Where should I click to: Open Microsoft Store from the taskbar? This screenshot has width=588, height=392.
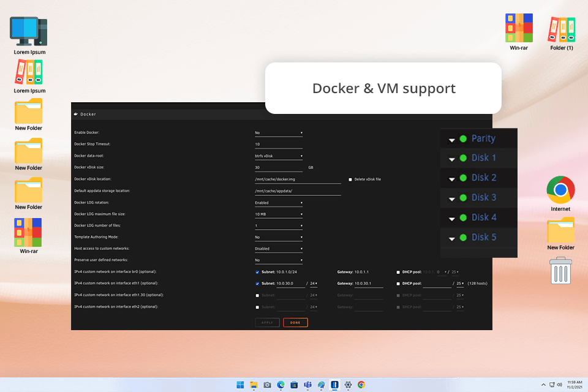pyautogui.click(x=295, y=385)
